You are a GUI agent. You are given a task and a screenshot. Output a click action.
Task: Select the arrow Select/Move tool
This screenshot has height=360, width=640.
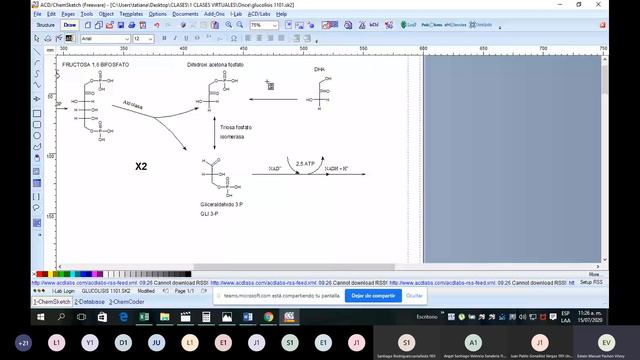pyautogui.click(x=37, y=38)
